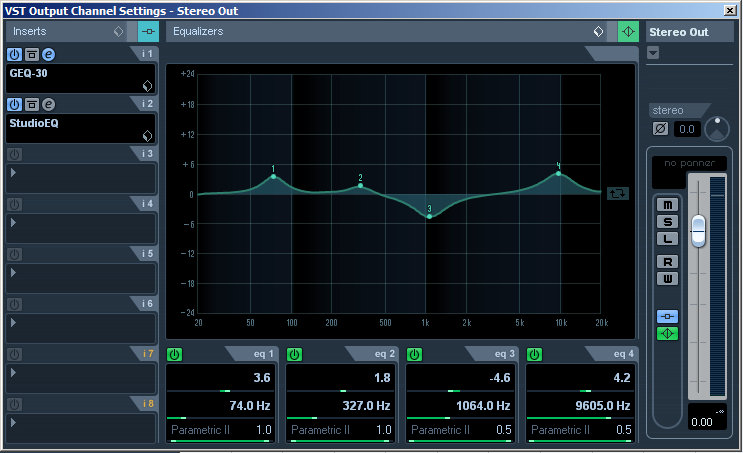This screenshot has width=743, height=453.
Task: Select the i1 insert slot tab
Action: coord(147,54)
